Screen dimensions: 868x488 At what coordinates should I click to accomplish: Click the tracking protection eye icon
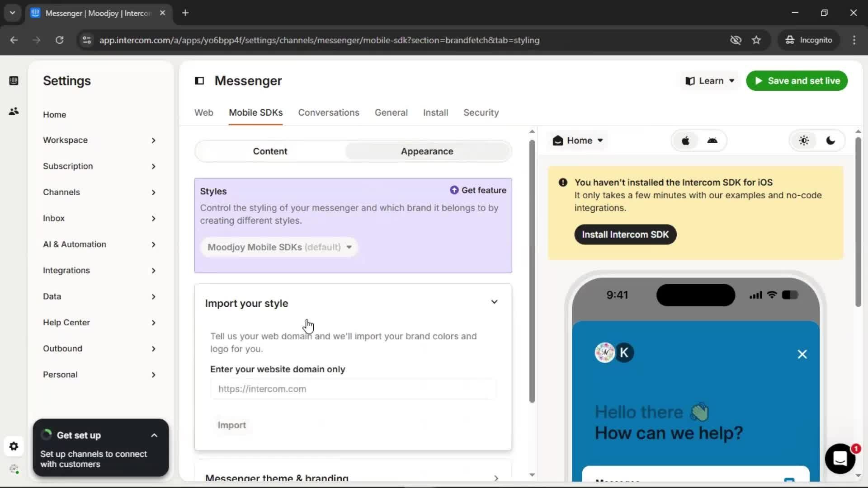coord(736,40)
